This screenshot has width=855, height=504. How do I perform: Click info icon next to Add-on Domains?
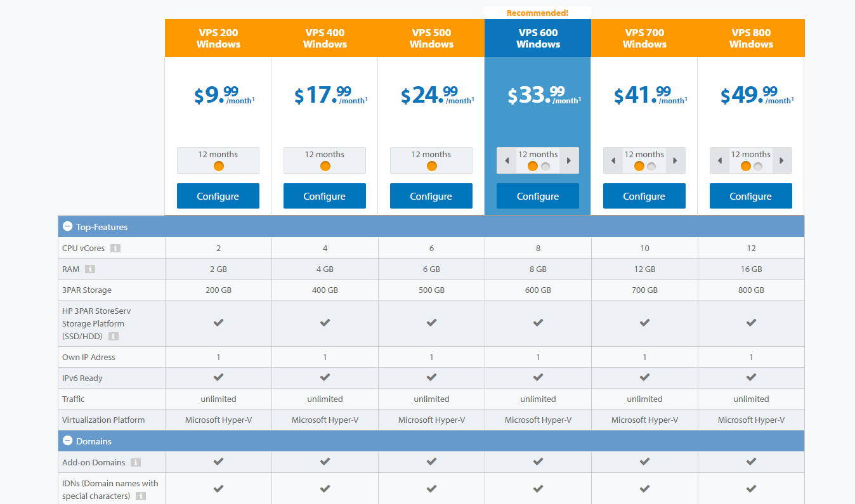point(136,463)
